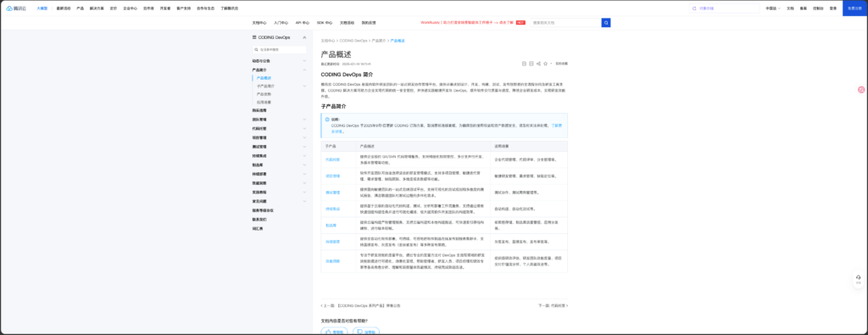Open the 大模型 top menu
868x335 pixels.
42,8
